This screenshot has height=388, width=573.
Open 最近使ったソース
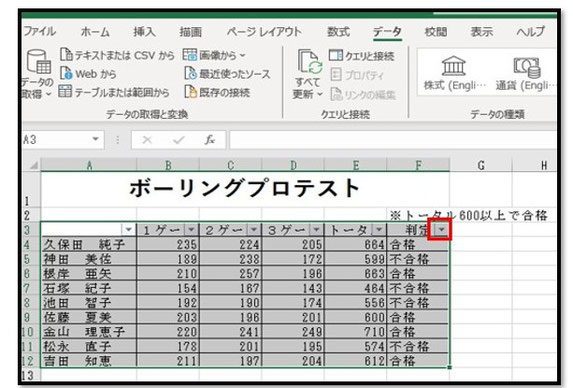pyautogui.click(x=228, y=74)
